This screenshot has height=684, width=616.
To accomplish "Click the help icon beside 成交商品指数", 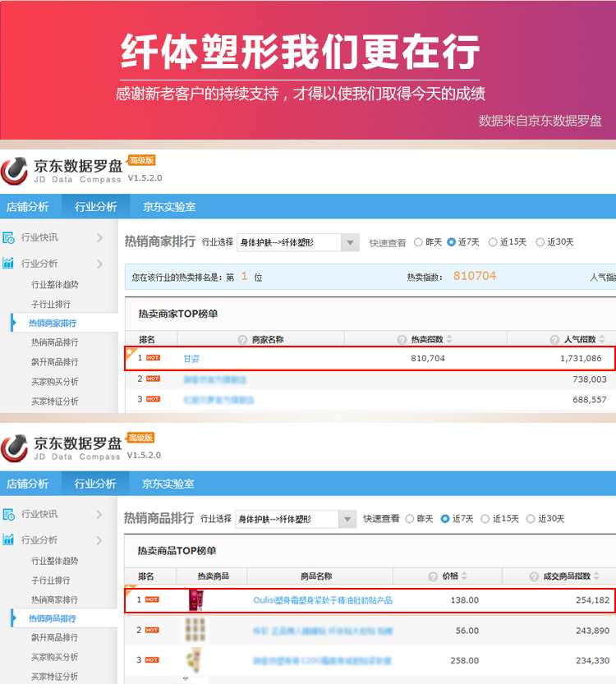I will [x=534, y=576].
